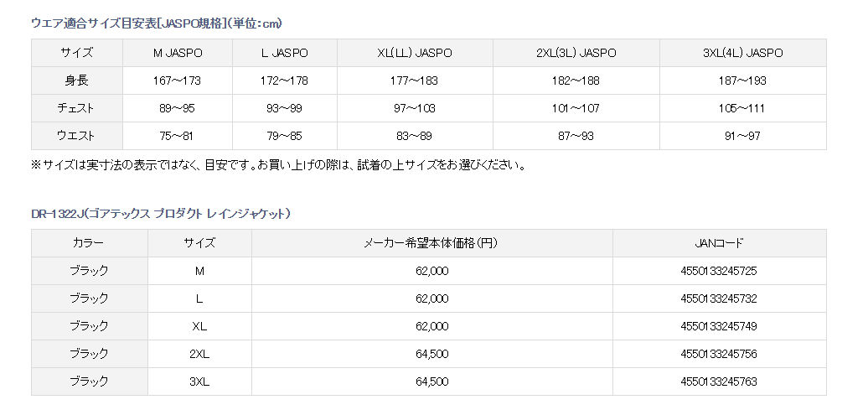This screenshot has height=410, width=868.
Task: Click JAN code 4550133245749
Action: point(719,326)
